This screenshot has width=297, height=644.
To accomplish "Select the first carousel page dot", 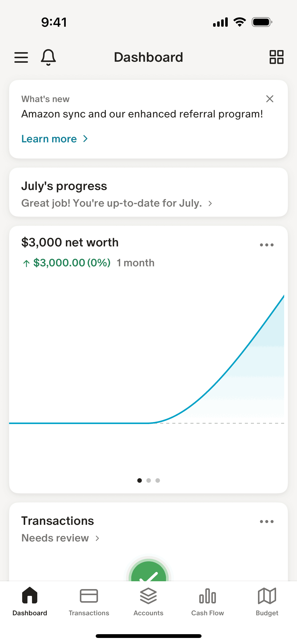I will pos(139,480).
